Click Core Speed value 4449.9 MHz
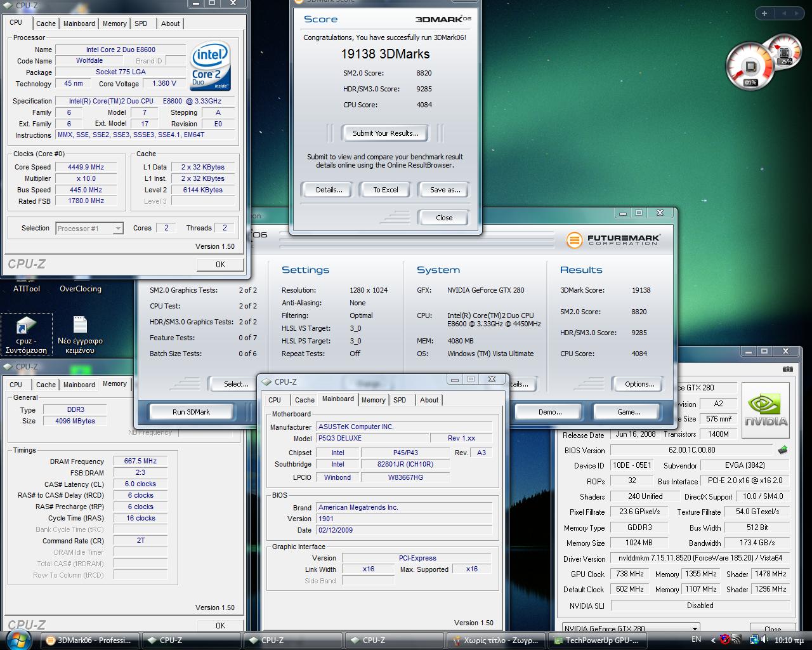 86,167
